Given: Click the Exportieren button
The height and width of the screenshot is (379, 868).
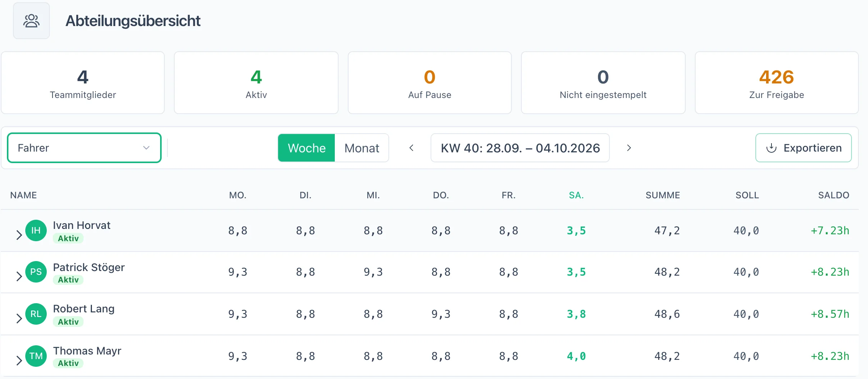Looking at the screenshot, I should click(804, 148).
